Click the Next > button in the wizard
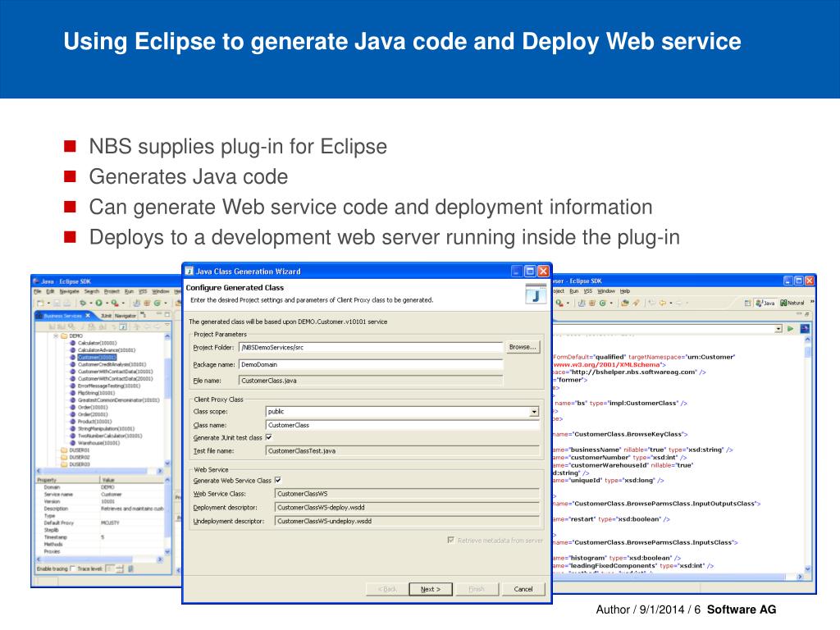This screenshot has width=840, height=630. (x=431, y=589)
